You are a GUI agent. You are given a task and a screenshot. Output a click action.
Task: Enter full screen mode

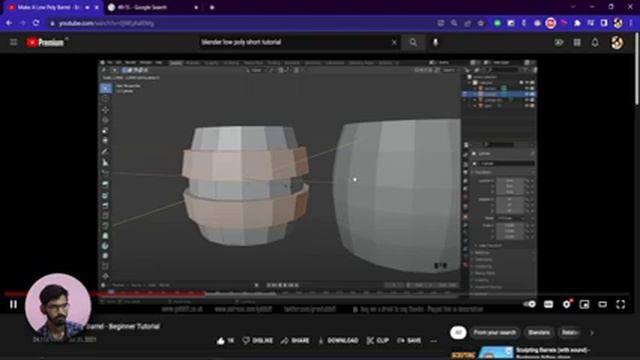tap(620, 304)
